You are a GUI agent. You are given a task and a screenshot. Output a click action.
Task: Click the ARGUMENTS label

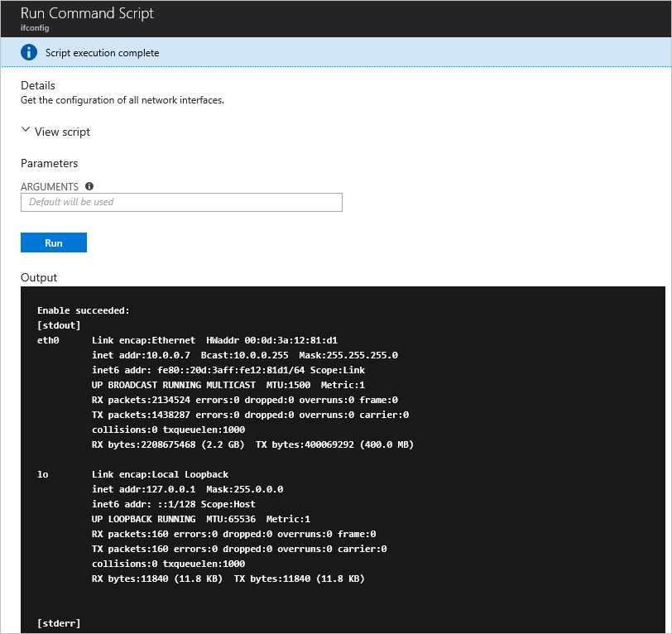(50, 186)
